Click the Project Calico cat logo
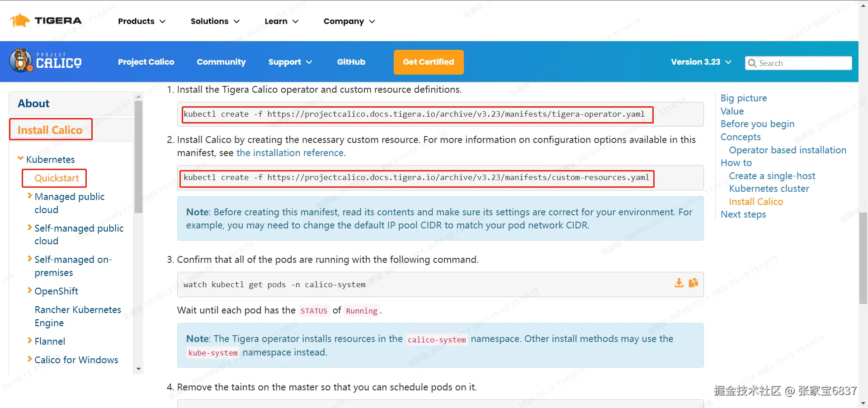Image resolution: width=868 pixels, height=408 pixels. 45,61
